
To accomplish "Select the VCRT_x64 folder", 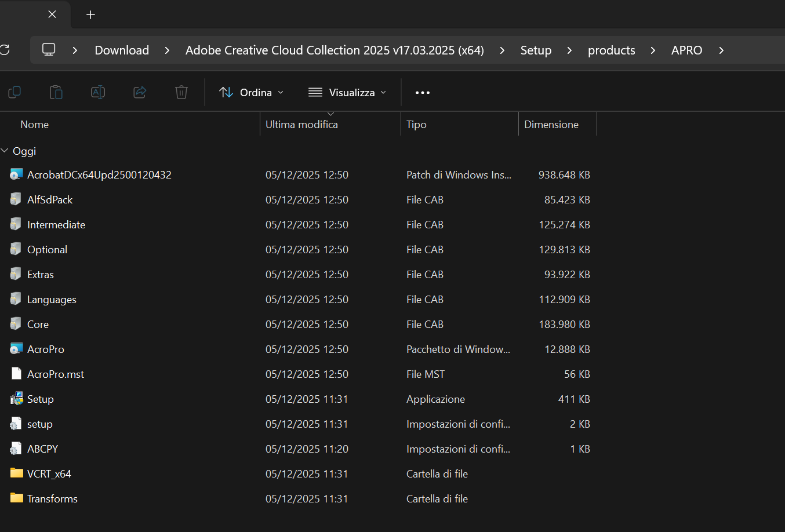I will [x=49, y=474].
